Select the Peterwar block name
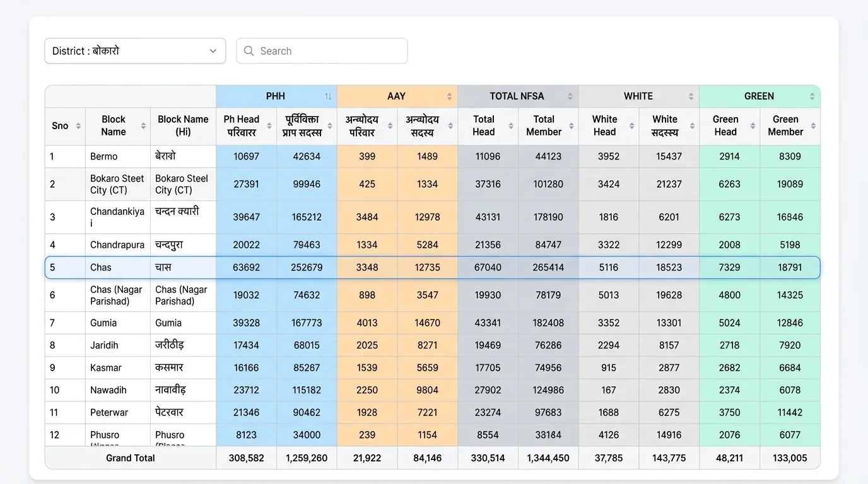868x484 pixels. pos(108,412)
